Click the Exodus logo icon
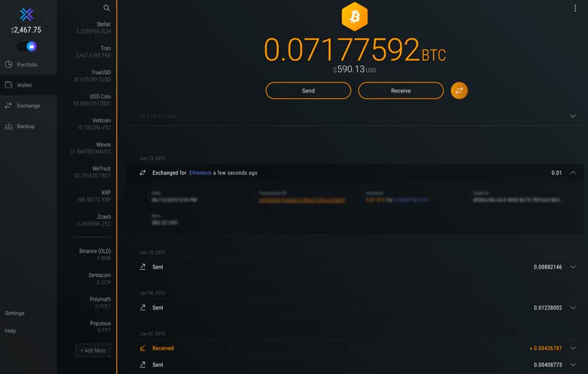The width and height of the screenshot is (588, 374). (27, 15)
